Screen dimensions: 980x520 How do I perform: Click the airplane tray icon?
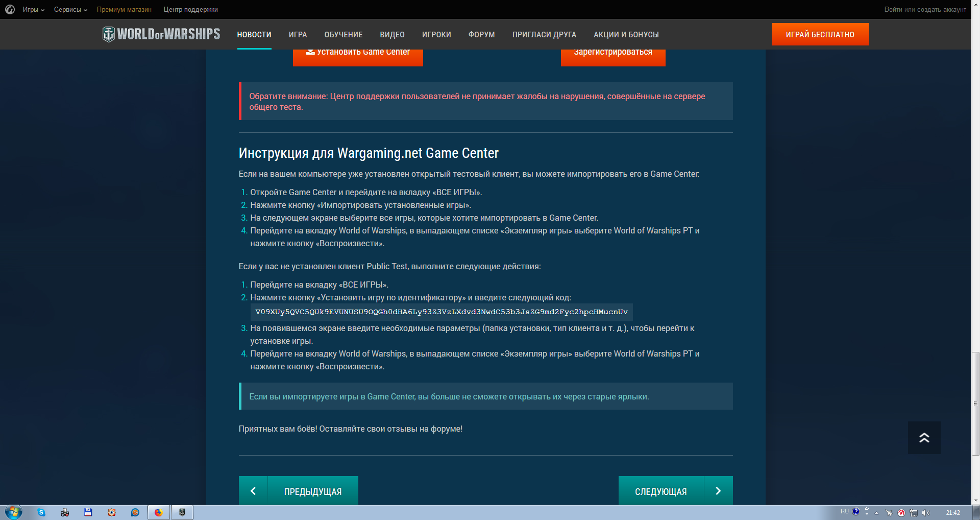[889, 513]
